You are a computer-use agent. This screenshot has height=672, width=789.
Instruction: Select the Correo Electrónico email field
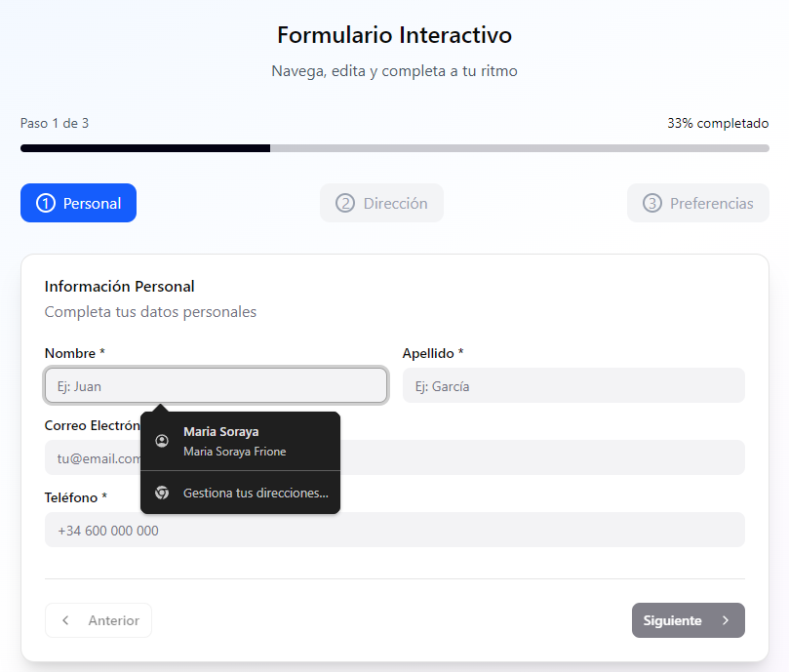point(536,458)
